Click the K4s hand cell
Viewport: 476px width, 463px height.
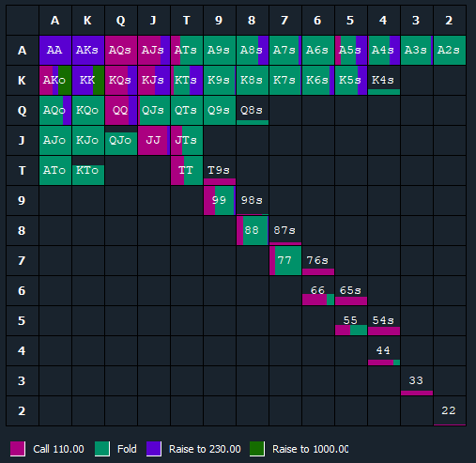pos(384,80)
